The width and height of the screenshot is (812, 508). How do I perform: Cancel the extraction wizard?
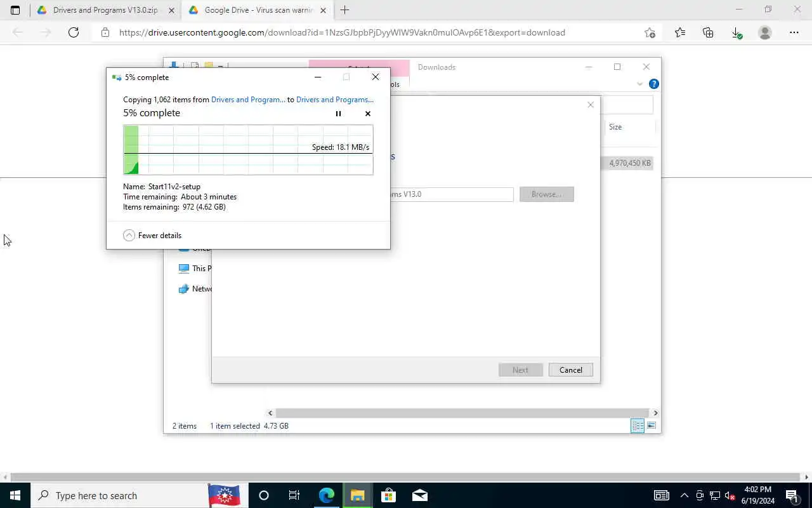tap(571, 370)
